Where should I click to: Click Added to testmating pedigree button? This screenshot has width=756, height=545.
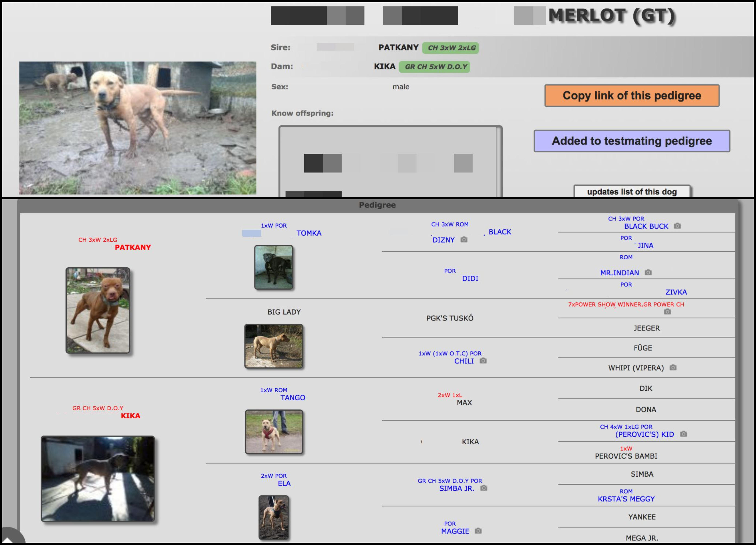632,141
